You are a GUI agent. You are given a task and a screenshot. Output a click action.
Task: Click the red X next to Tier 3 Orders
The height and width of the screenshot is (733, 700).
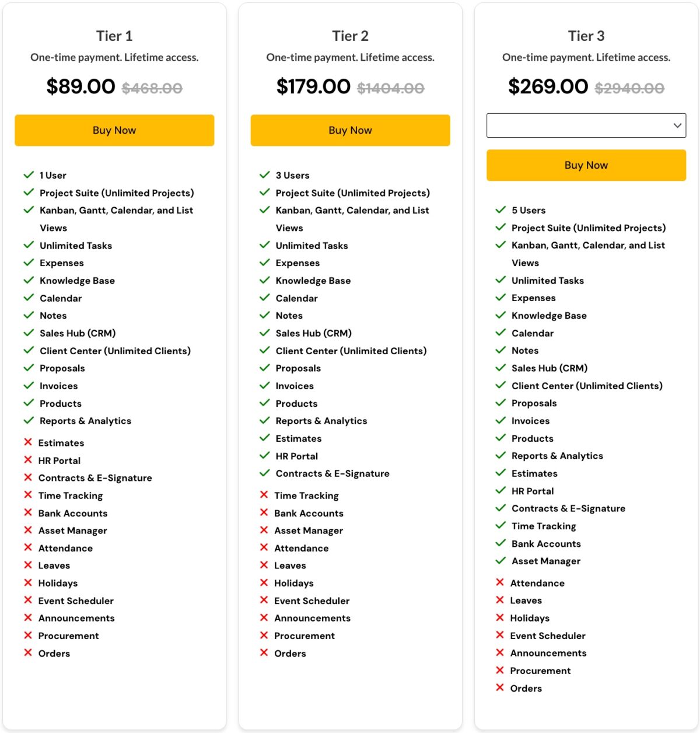pyautogui.click(x=500, y=688)
